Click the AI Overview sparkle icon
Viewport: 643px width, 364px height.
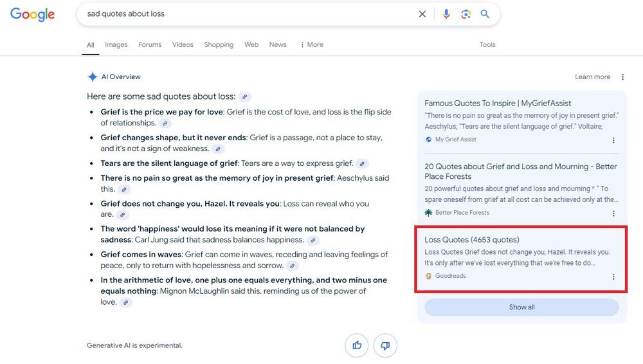(92, 77)
